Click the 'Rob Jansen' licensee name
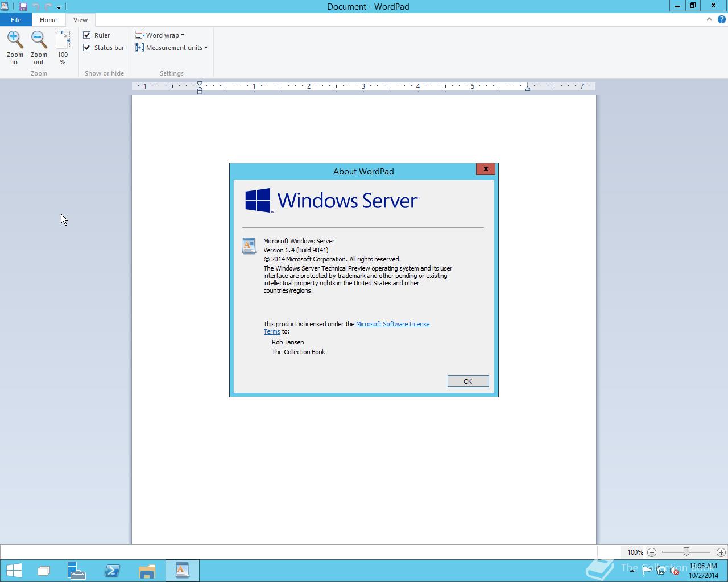 tap(288, 342)
